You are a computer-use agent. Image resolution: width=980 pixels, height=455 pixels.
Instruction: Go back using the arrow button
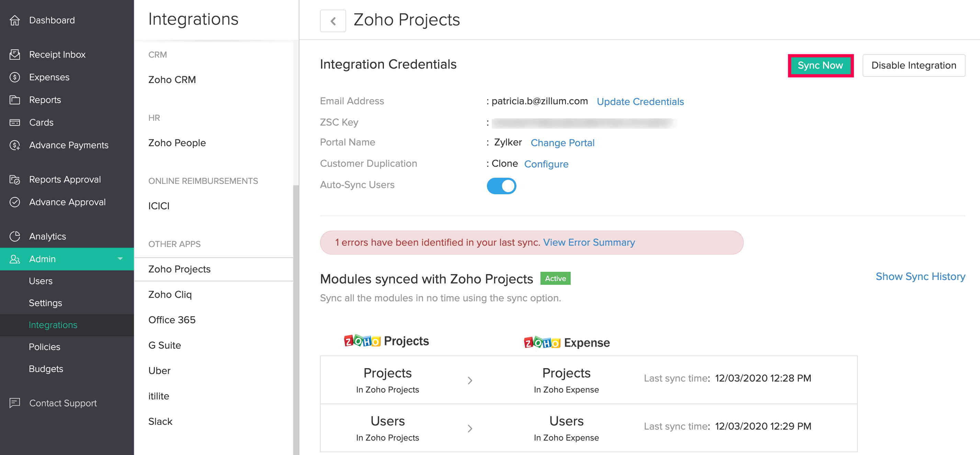tap(333, 21)
